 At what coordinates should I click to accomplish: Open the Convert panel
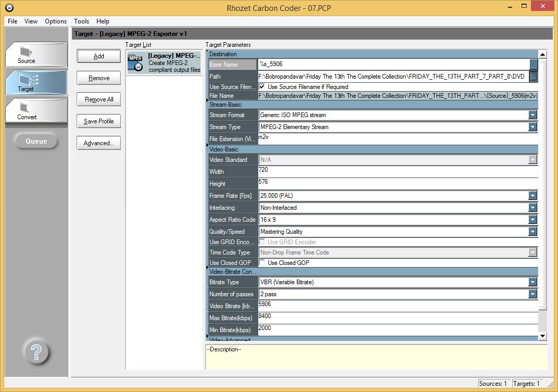36,111
